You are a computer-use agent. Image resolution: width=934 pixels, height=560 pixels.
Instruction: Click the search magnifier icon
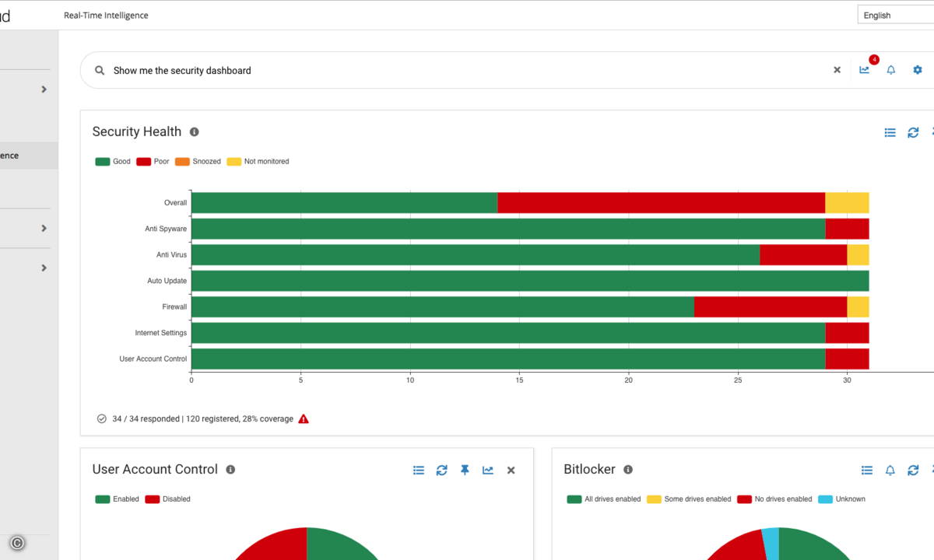[x=100, y=70]
